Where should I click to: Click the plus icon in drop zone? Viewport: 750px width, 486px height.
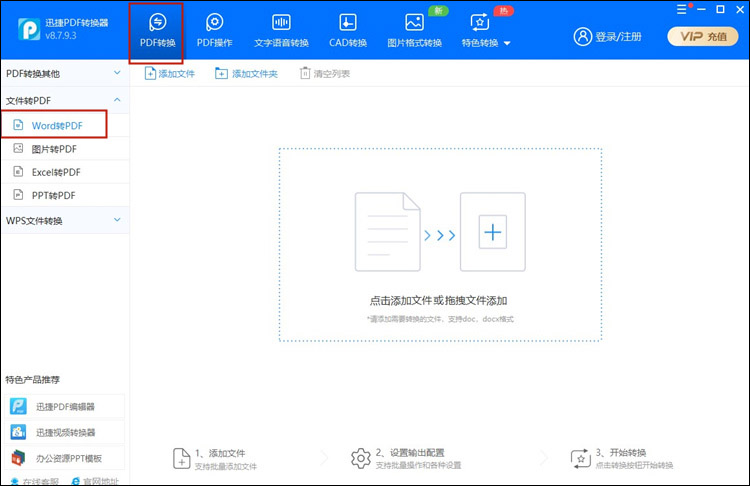tap(493, 232)
